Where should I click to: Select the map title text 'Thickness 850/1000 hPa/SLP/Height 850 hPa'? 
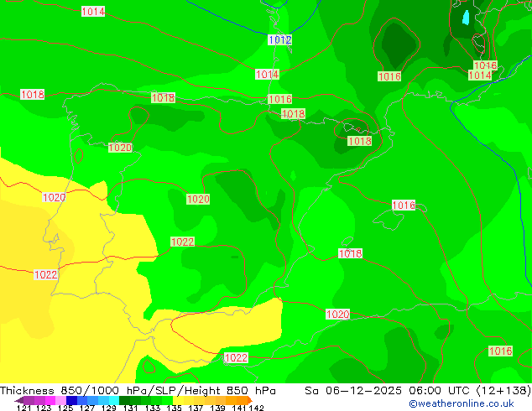point(138,390)
